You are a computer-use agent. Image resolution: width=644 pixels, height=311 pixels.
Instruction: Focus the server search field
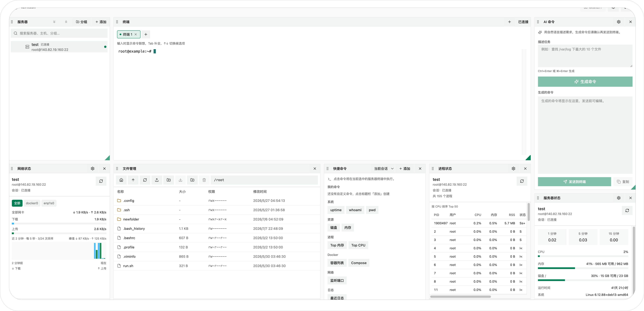coord(59,33)
